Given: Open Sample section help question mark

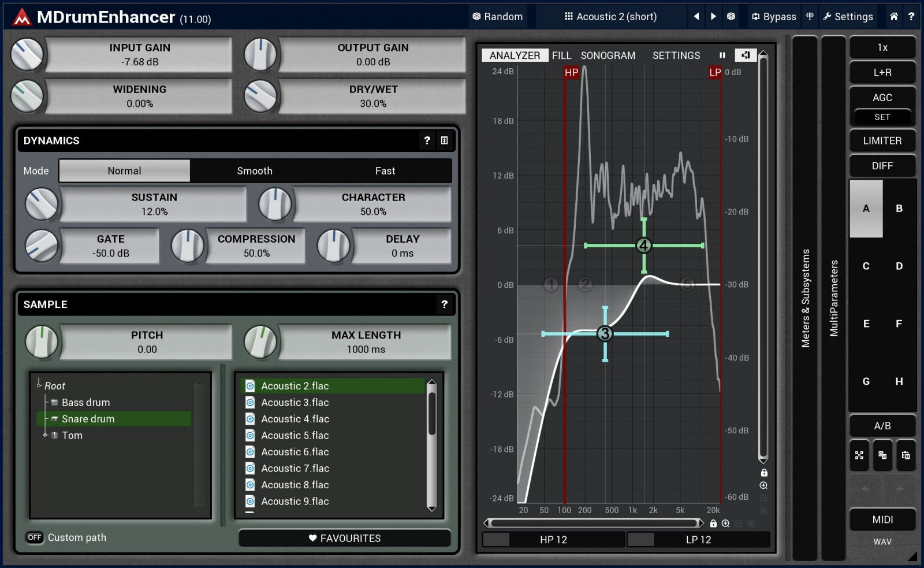Looking at the screenshot, I should pyautogui.click(x=444, y=305).
